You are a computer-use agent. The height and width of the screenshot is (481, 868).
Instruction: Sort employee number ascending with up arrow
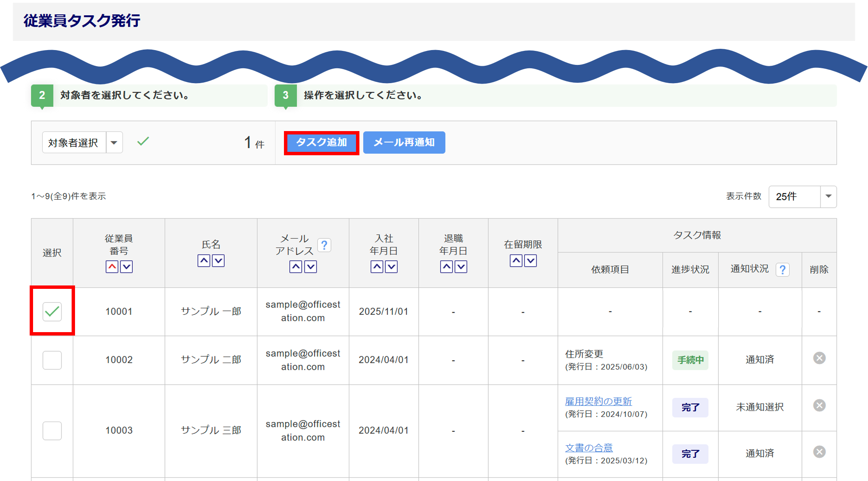click(112, 267)
